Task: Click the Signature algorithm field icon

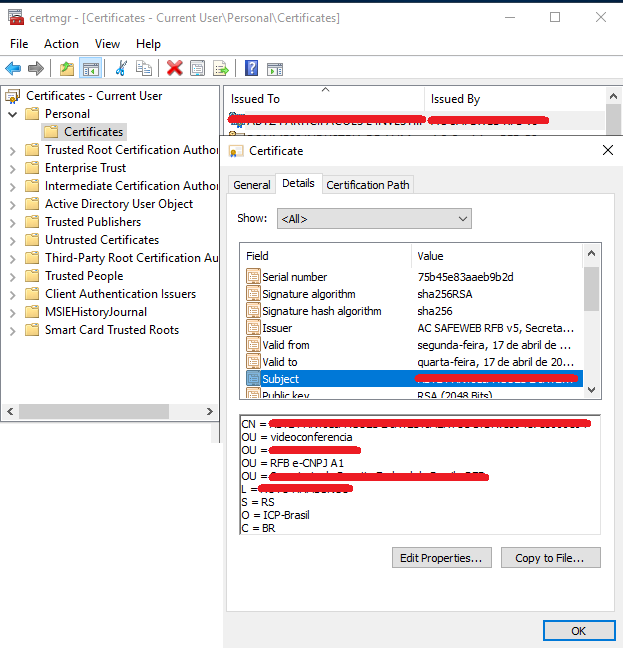Action: (253, 293)
